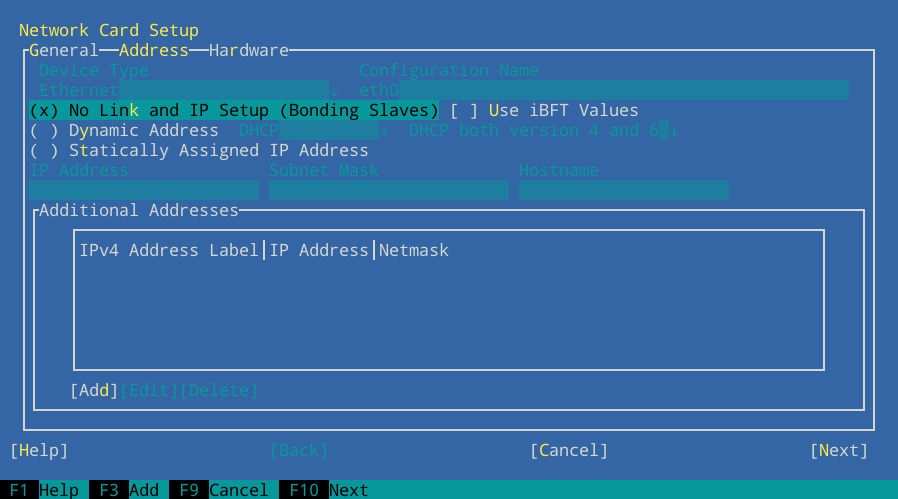
Task: Click the IPv4 Address Label column header
Action: (169, 250)
